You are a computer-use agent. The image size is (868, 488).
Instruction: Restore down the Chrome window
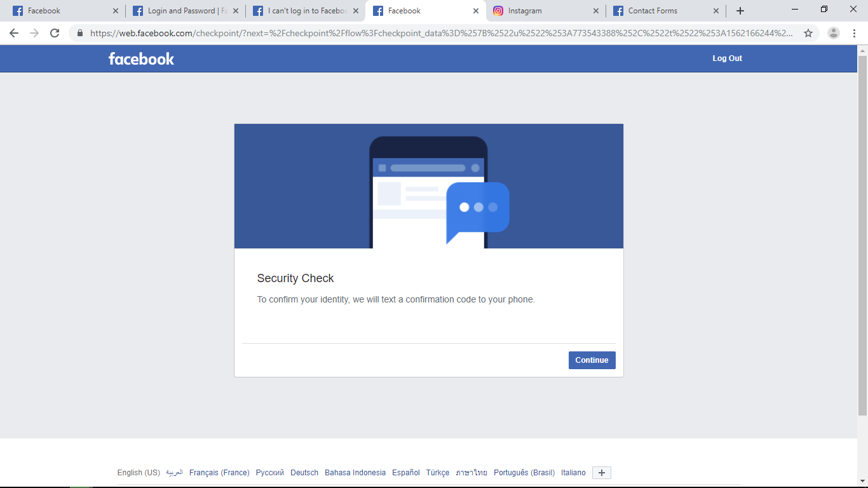[824, 10]
